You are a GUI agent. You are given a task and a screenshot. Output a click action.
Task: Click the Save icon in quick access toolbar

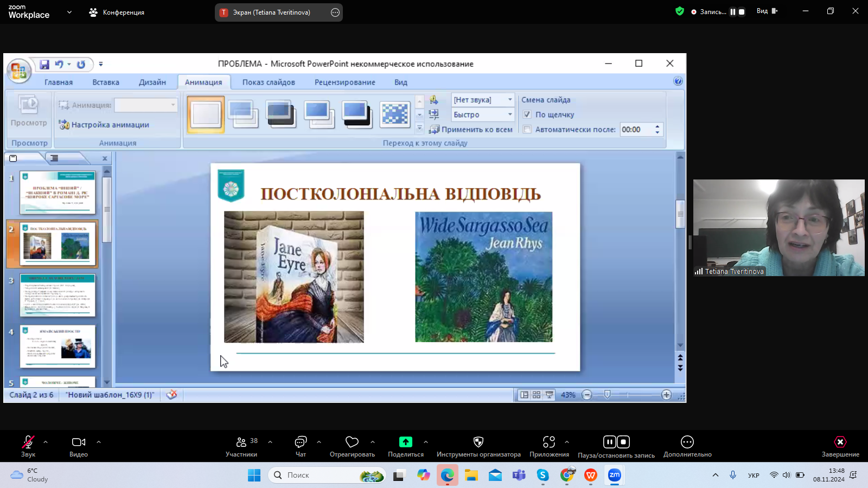click(x=44, y=65)
